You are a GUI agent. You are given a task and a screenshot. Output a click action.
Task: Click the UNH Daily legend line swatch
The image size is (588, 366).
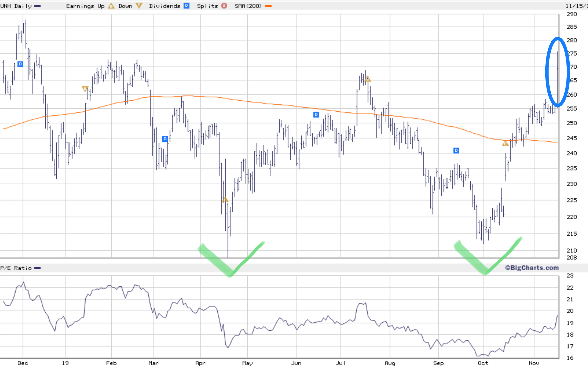(x=37, y=6)
